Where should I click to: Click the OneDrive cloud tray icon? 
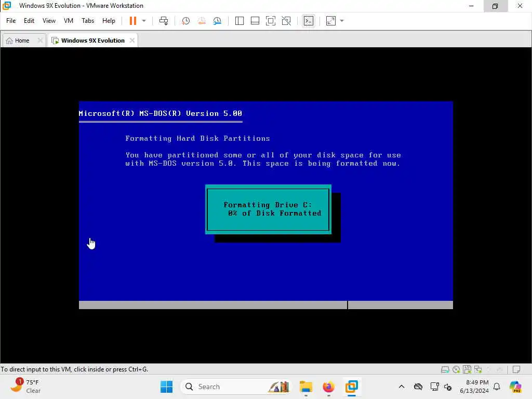pyautogui.click(x=418, y=387)
